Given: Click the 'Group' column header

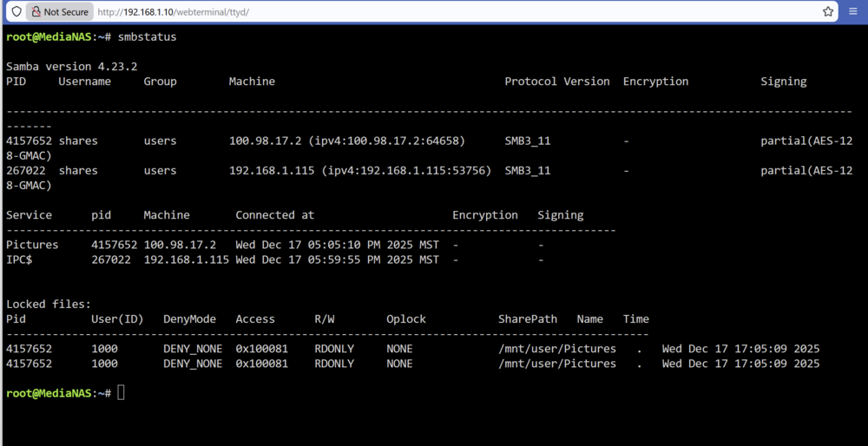Looking at the screenshot, I should point(160,82).
